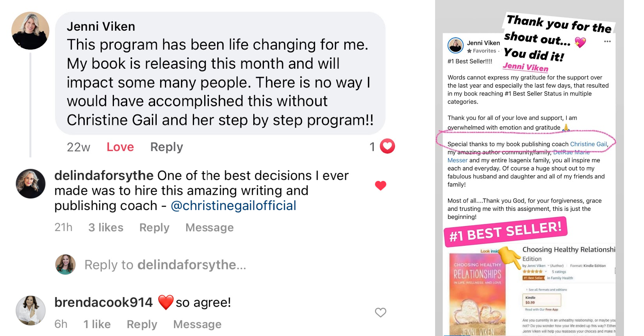Click the avatar beside the reply field
Image resolution: width=644 pixels, height=336 pixels.
point(65,264)
